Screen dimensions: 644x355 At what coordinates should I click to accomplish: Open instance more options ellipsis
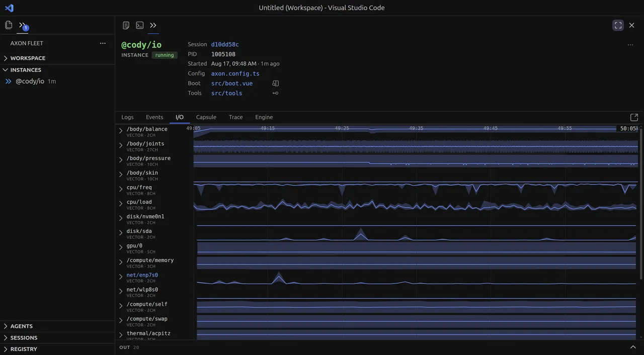tap(630, 45)
